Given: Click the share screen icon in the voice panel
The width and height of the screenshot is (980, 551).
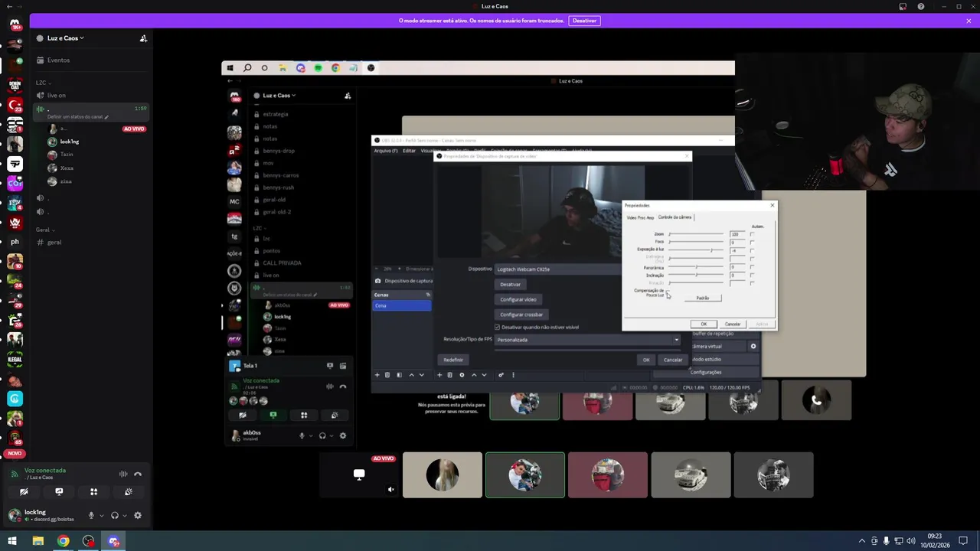Looking at the screenshot, I should (x=59, y=492).
